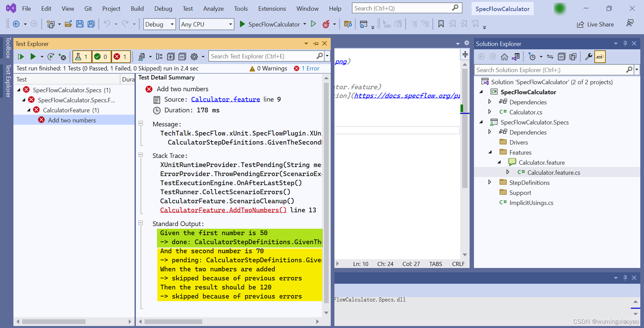Screen dimensions: 644x328
Task: Collapse all tests icon in Test Explorer
Action: click(182, 57)
